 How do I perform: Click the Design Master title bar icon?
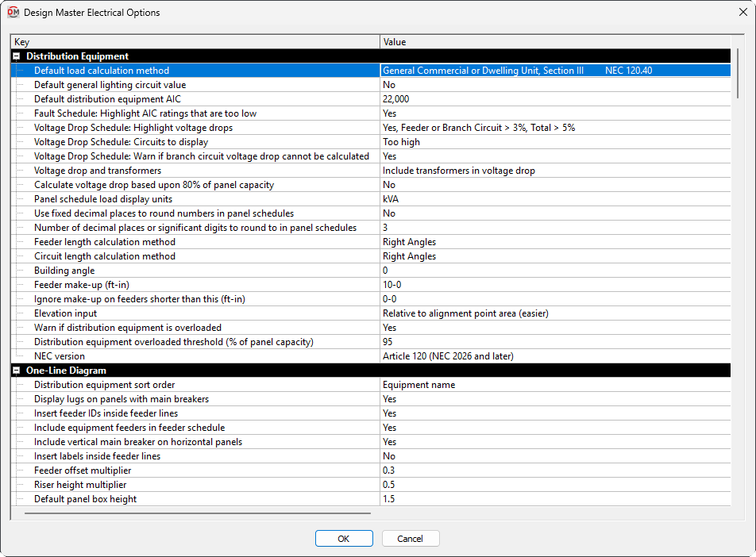point(13,13)
